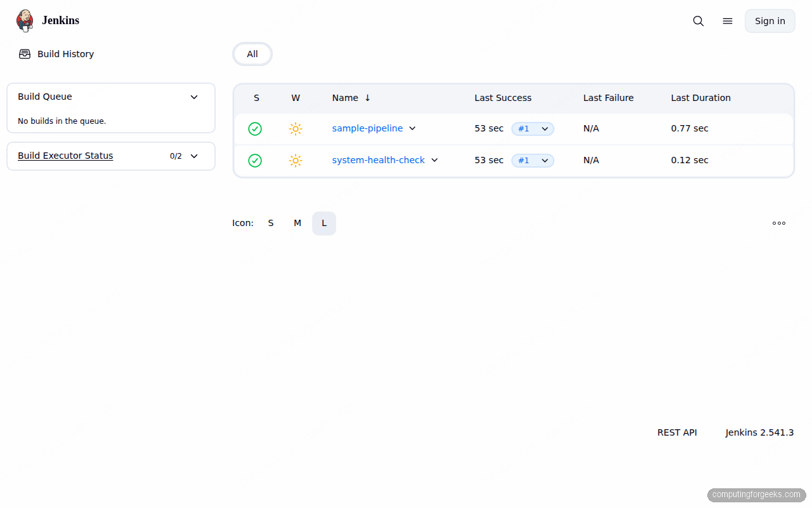Click the sunny weather icon for system-health-check
The height and width of the screenshot is (508, 812).
(296, 161)
